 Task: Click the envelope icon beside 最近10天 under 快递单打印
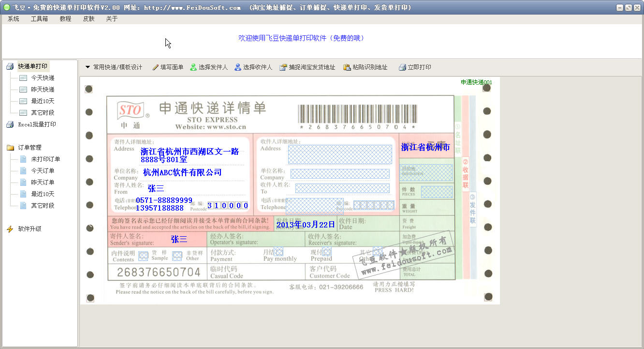click(x=23, y=101)
